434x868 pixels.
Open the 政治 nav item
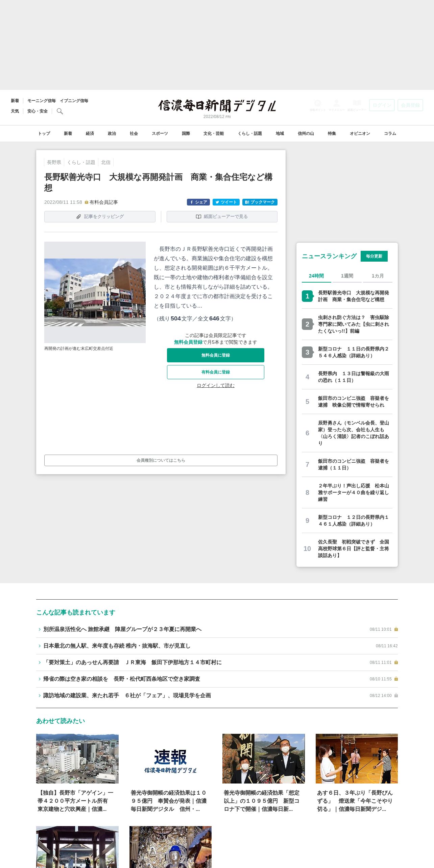(x=112, y=134)
